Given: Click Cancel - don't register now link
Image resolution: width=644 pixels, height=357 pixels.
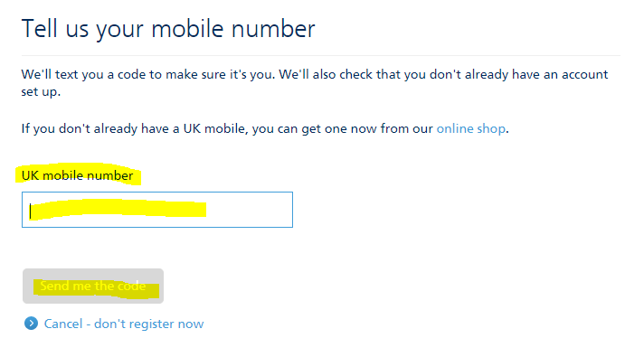Looking at the screenshot, I should pos(124,324).
